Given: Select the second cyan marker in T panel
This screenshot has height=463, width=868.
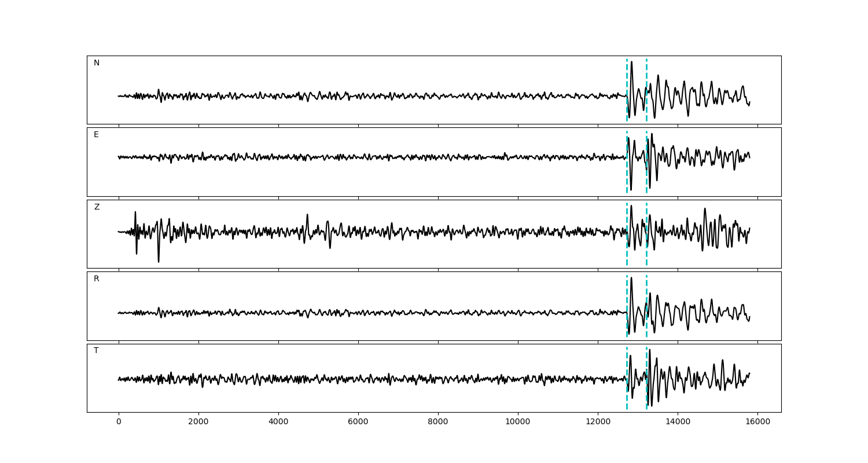Looking at the screenshot, I should 646,359.
